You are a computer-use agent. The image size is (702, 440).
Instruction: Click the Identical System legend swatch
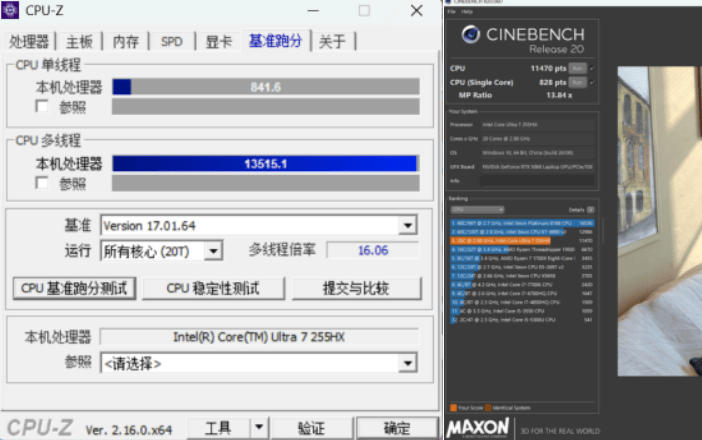[488, 408]
